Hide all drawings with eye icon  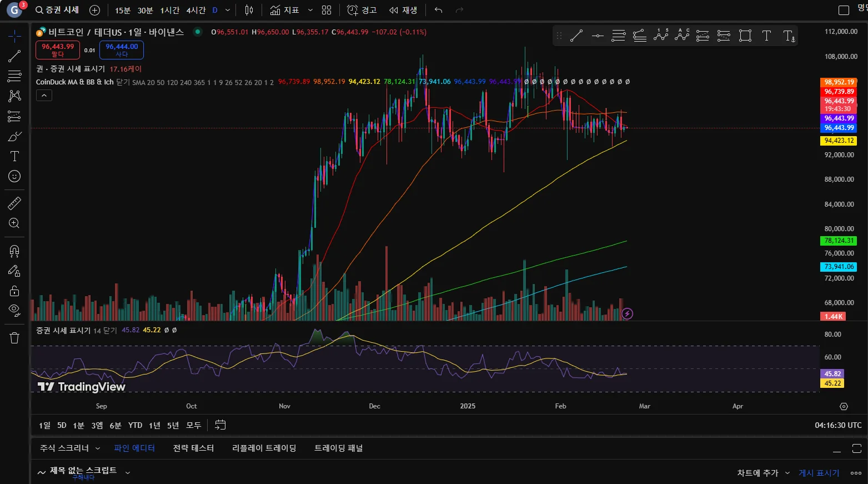click(14, 310)
